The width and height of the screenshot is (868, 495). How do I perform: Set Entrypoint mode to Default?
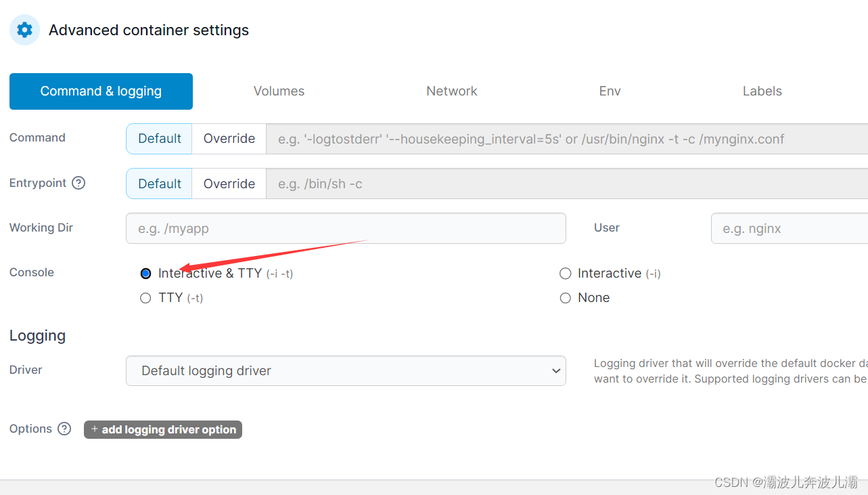pyautogui.click(x=160, y=184)
